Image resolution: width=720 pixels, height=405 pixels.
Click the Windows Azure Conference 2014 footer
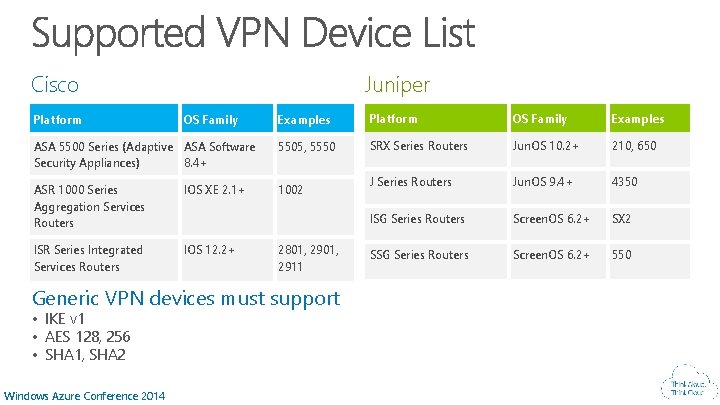85,396
